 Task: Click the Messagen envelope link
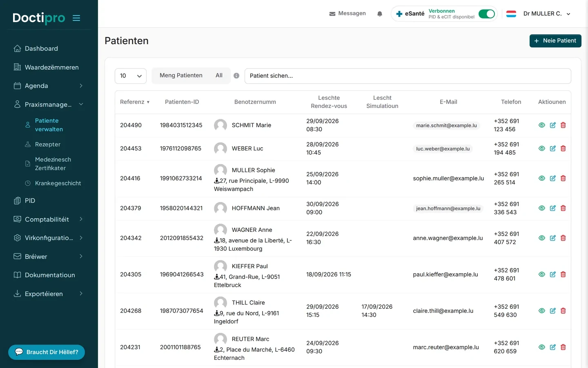(347, 13)
